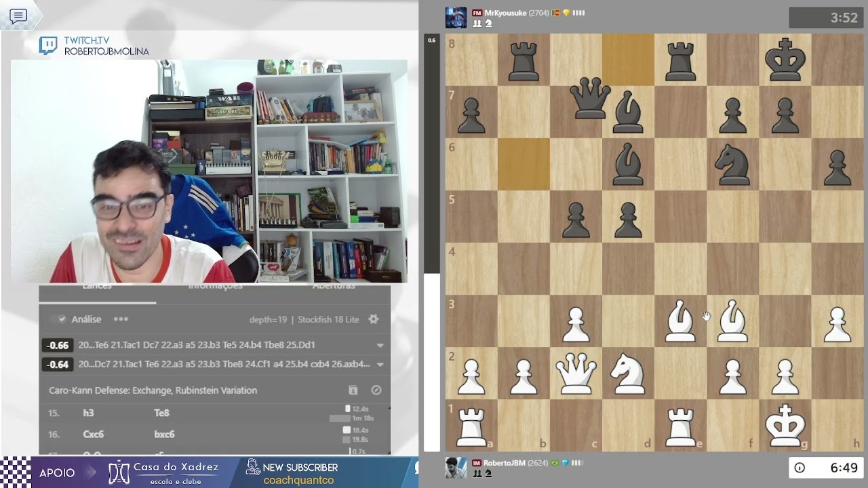Screen dimensions: 868x488
Task: Click RobertoJBM's connection strength bars
Action: 576,463
